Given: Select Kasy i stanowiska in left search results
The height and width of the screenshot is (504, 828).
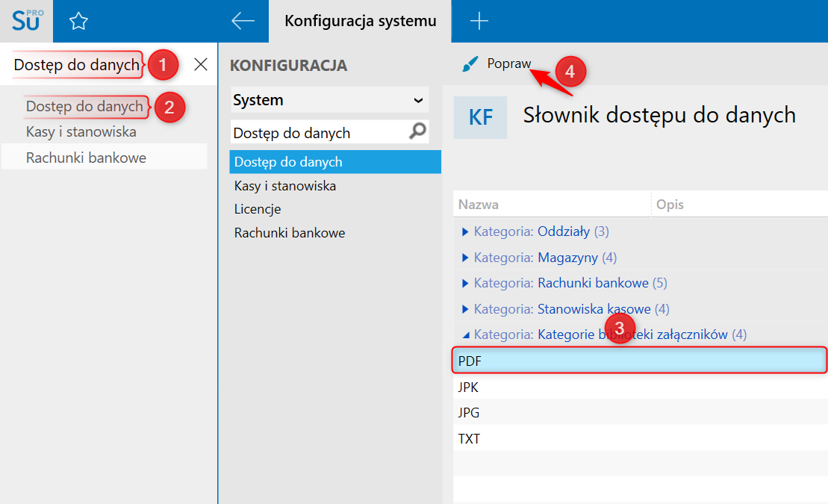Looking at the screenshot, I should (81, 131).
